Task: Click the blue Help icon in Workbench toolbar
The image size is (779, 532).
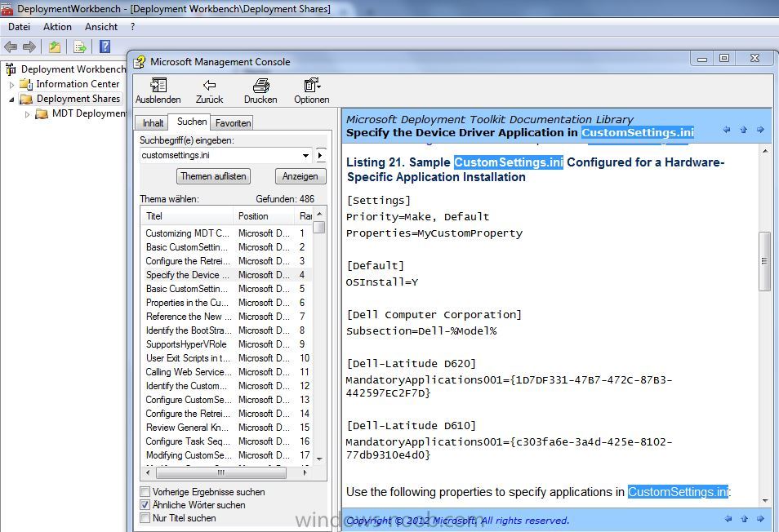Action: click(x=105, y=47)
